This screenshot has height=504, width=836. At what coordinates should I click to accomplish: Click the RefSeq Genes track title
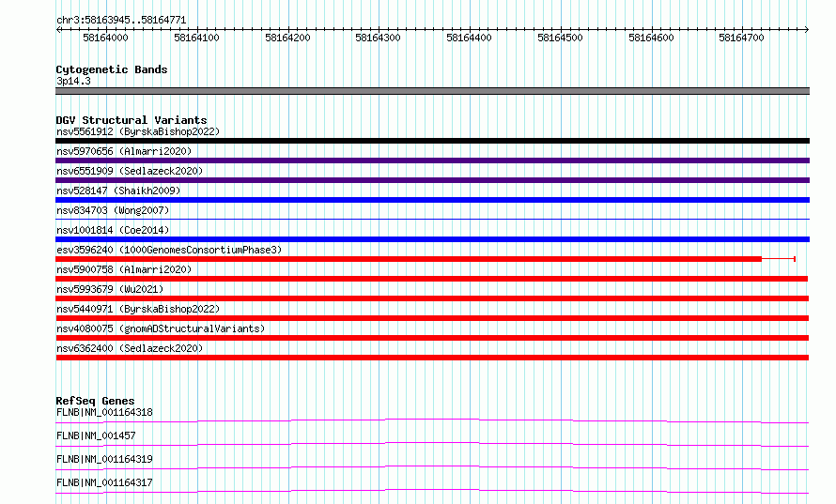[x=95, y=401]
